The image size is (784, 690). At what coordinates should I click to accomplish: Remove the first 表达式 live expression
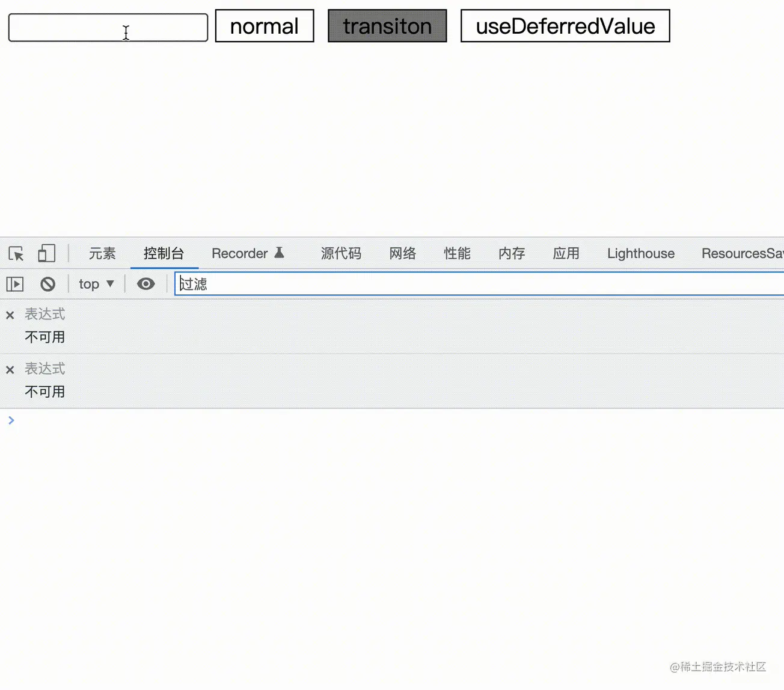point(10,314)
